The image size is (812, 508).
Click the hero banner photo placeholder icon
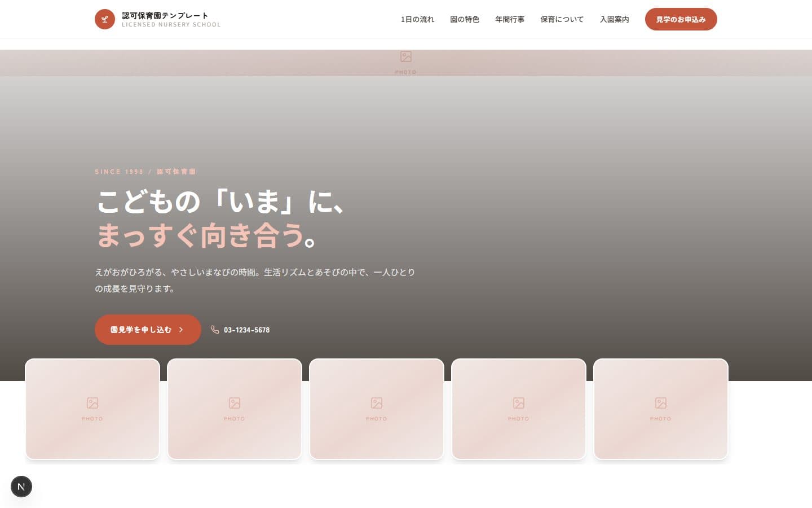[x=406, y=56]
